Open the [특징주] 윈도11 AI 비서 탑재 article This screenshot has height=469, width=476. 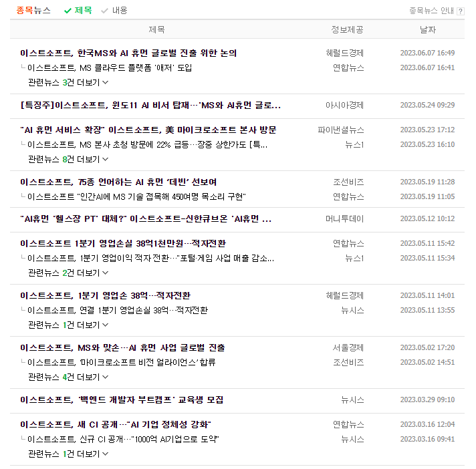[x=150, y=106]
